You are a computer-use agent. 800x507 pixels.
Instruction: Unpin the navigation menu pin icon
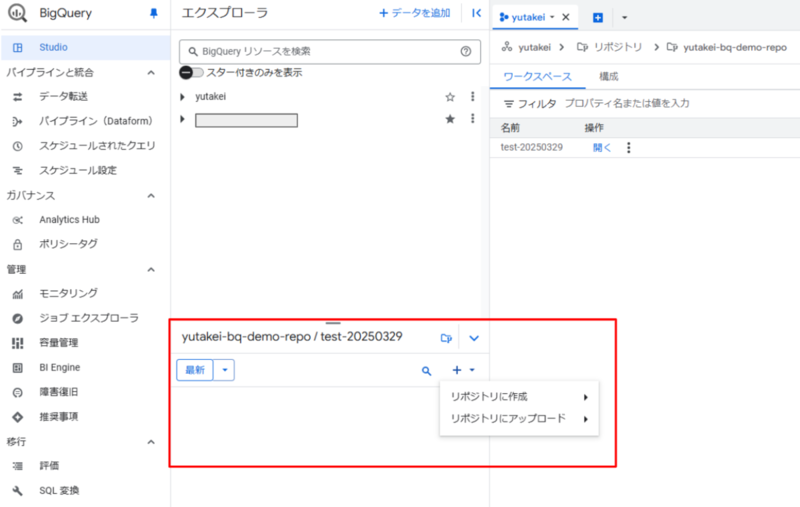(x=154, y=13)
